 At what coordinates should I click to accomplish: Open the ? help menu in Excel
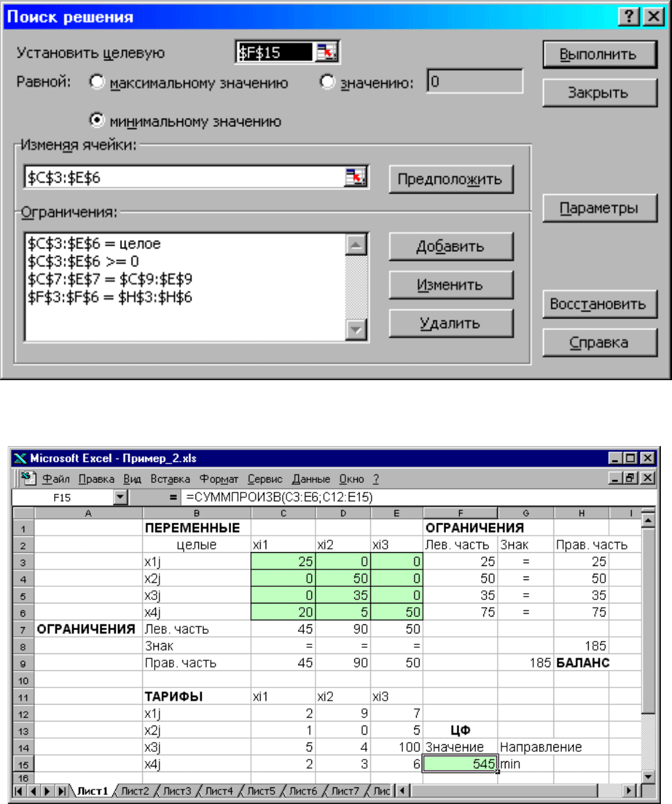(376, 479)
